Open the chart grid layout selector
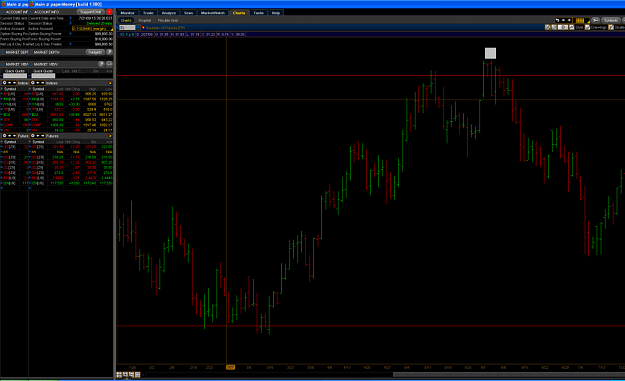This screenshot has height=381, width=625. (582, 20)
